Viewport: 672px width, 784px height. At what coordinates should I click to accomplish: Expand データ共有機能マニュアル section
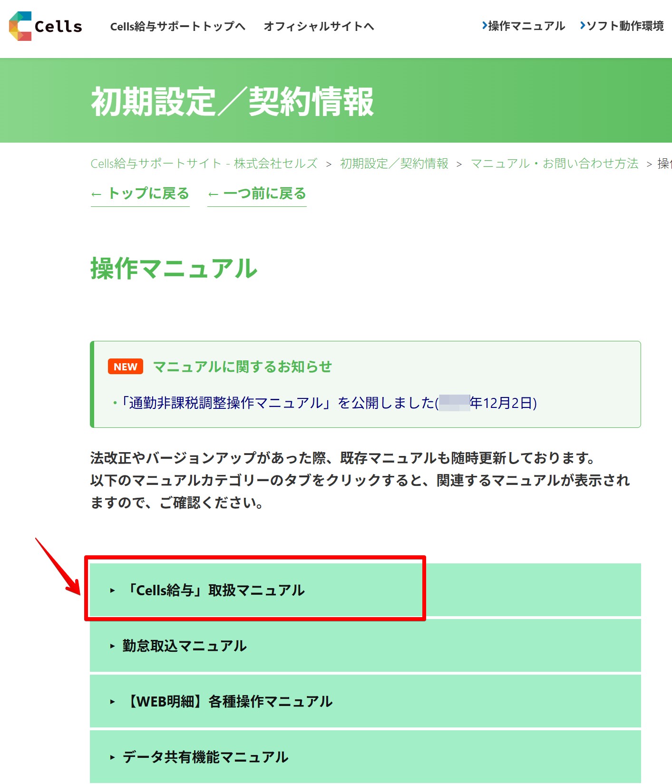tap(365, 757)
